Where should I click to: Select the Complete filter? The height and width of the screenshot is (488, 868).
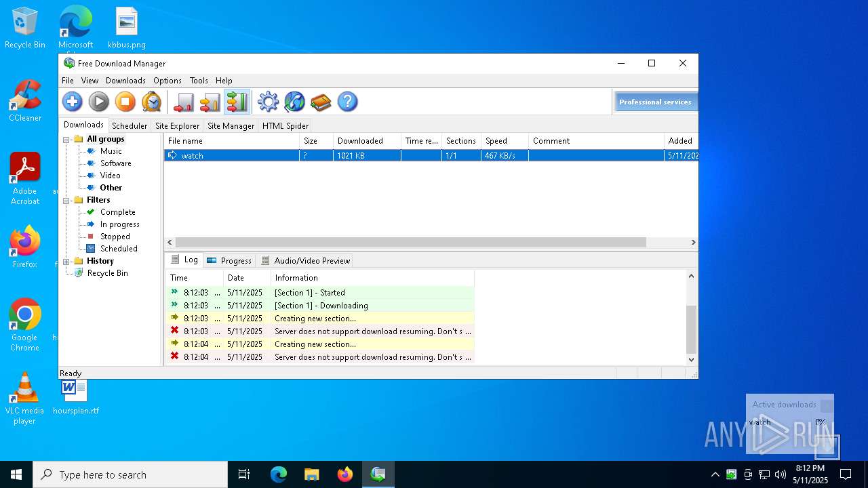click(118, 212)
